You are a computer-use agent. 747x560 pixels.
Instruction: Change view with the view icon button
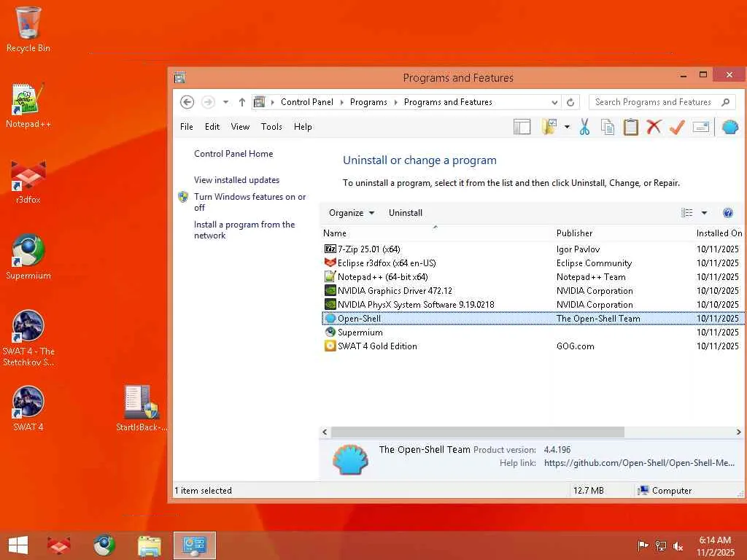point(686,213)
